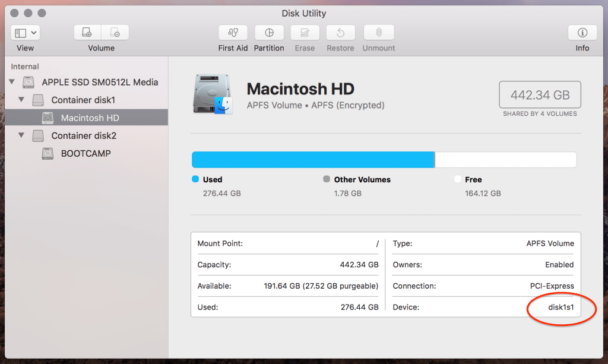608x364 pixels.
Task: Click the '1.78 GB' Other Volumes value
Action: pos(348,193)
